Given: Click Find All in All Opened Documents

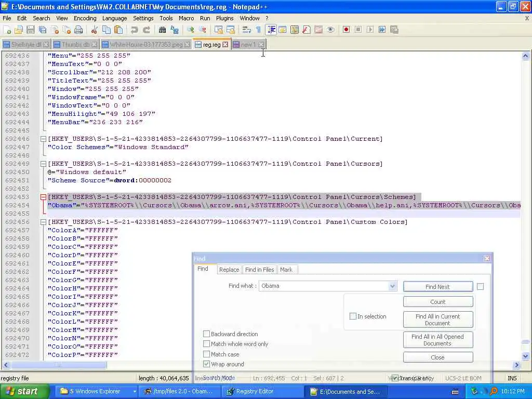Looking at the screenshot, I should tap(437, 340).
